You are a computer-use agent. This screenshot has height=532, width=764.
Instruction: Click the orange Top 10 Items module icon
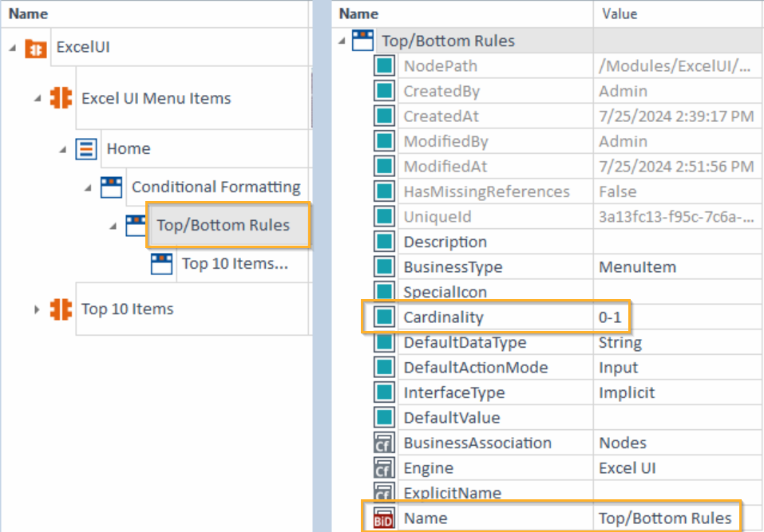[61, 309]
